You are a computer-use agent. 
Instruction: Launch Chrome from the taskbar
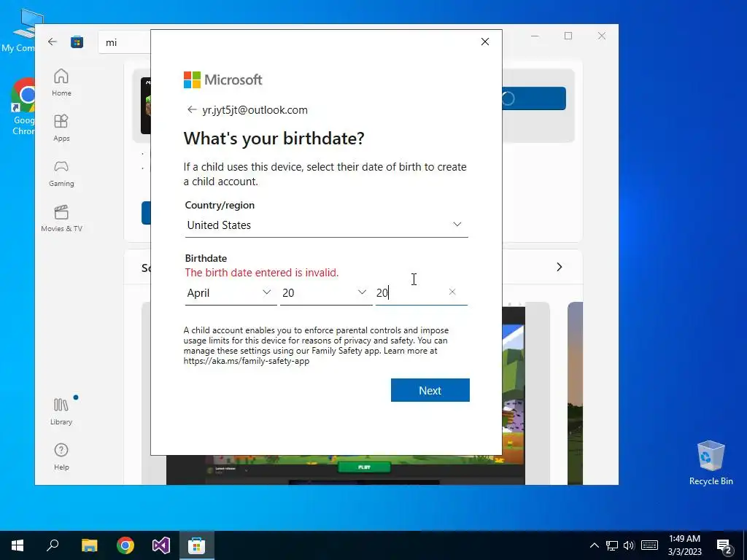coord(125,545)
